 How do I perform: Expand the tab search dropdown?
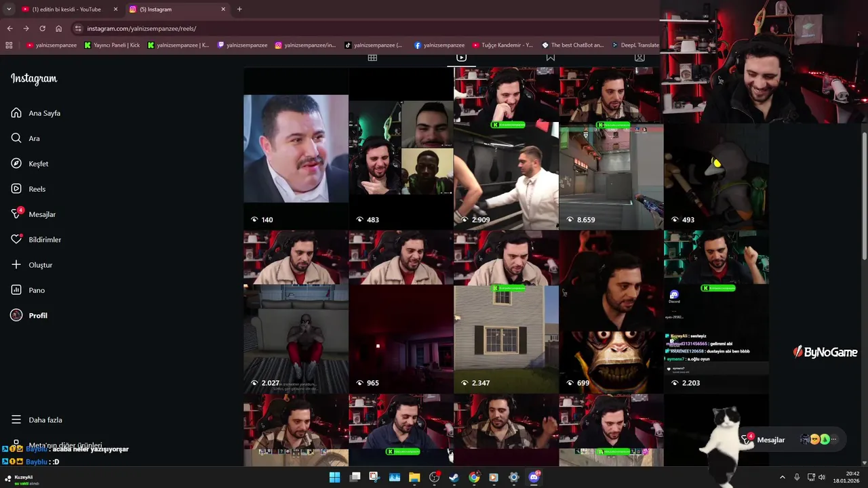8,9
